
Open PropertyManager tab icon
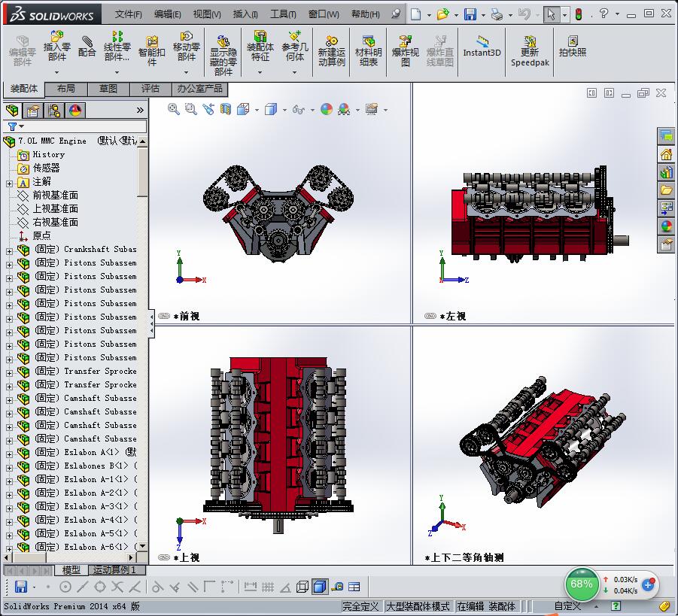tap(33, 111)
